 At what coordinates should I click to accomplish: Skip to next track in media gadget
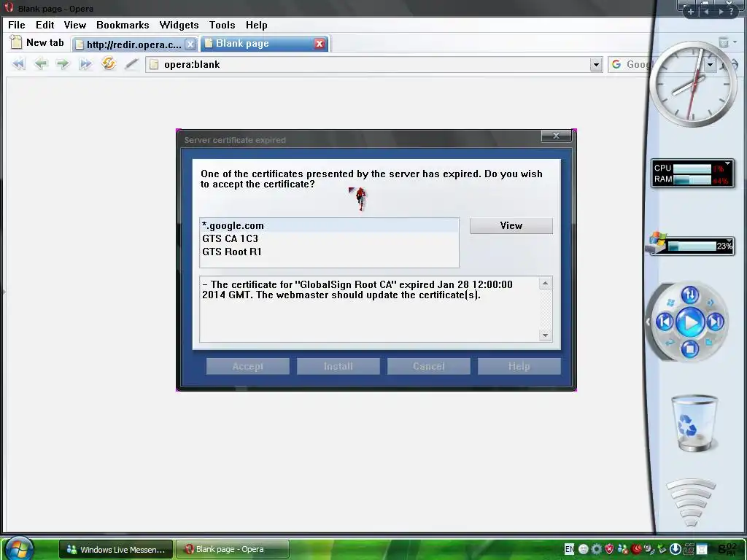pos(715,322)
